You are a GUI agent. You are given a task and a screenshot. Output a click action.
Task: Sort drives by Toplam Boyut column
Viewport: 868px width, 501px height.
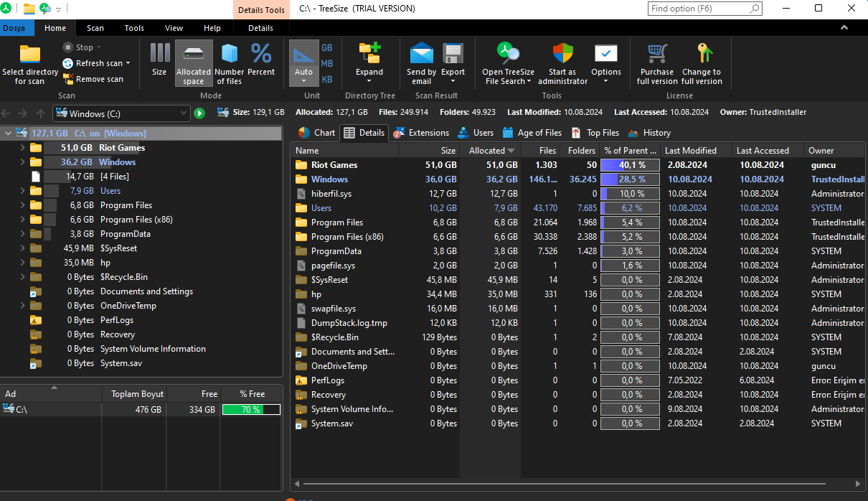pos(134,394)
